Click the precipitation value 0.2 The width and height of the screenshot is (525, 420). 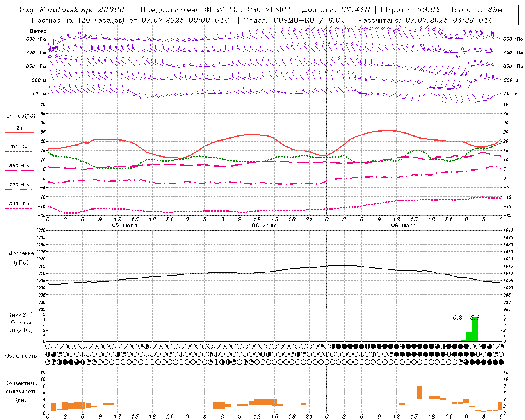(x=457, y=318)
